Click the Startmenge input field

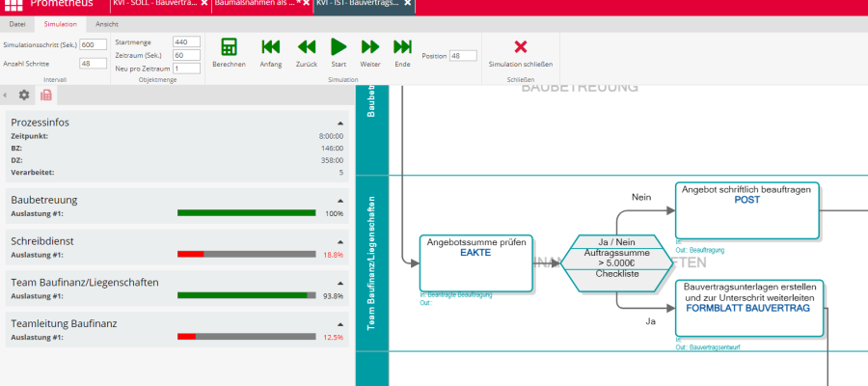[x=186, y=42]
